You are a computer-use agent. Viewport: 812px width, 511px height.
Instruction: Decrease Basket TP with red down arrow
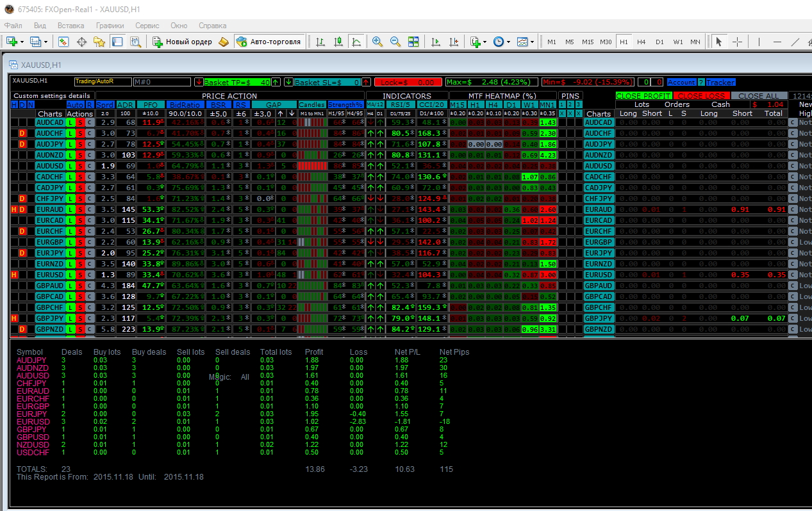199,82
